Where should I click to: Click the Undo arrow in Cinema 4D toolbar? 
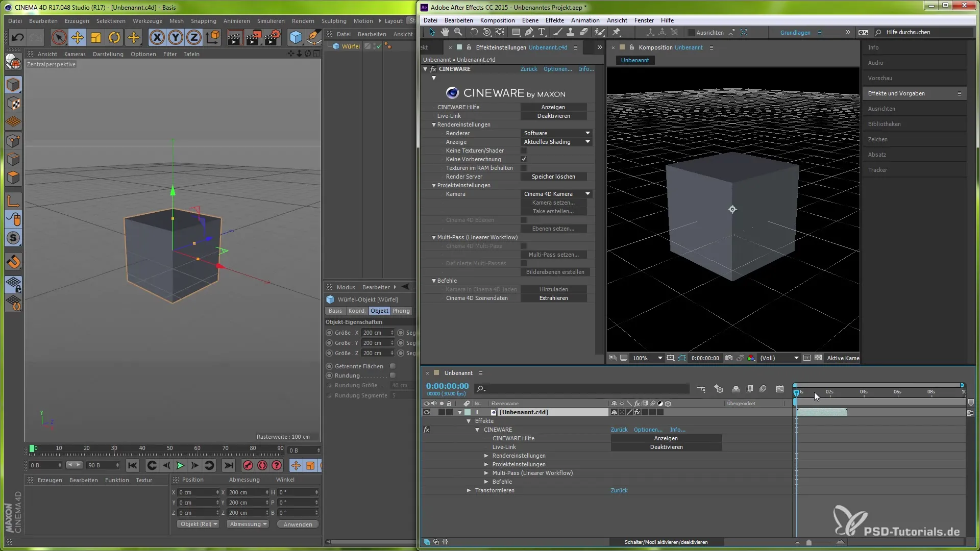pyautogui.click(x=18, y=37)
